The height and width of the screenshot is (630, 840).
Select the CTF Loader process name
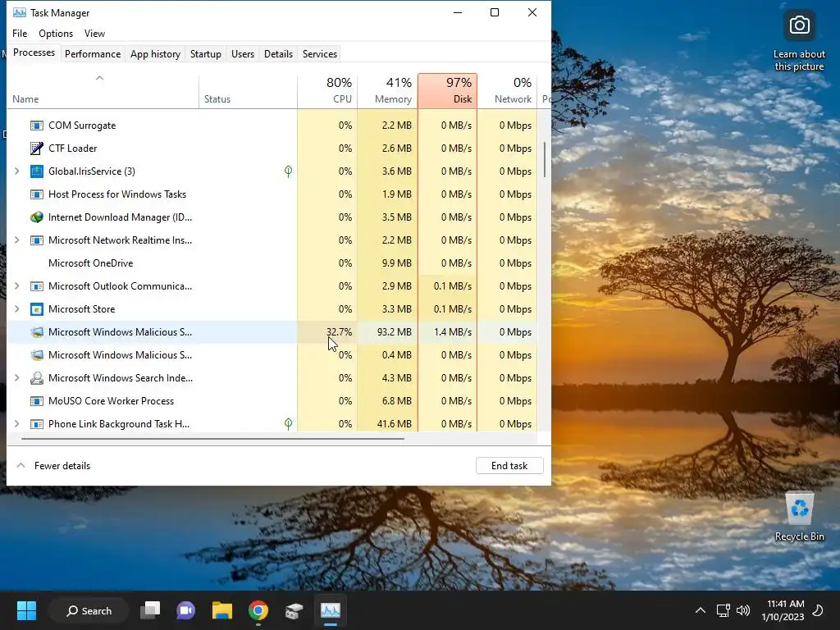pos(73,148)
